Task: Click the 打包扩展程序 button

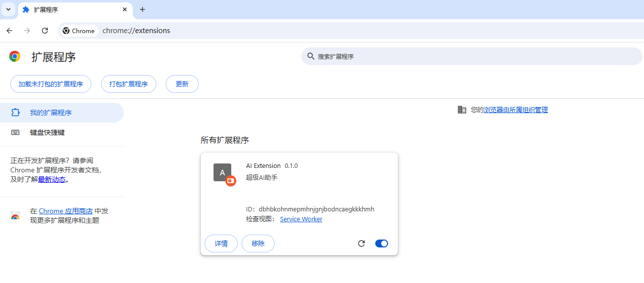Action: pyautogui.click(x=128, y=84)
